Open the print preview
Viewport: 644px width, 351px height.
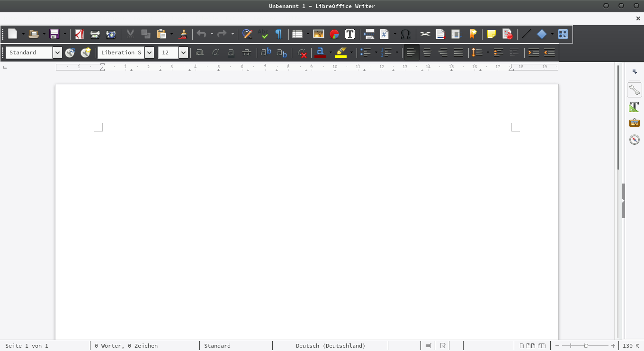111,34
